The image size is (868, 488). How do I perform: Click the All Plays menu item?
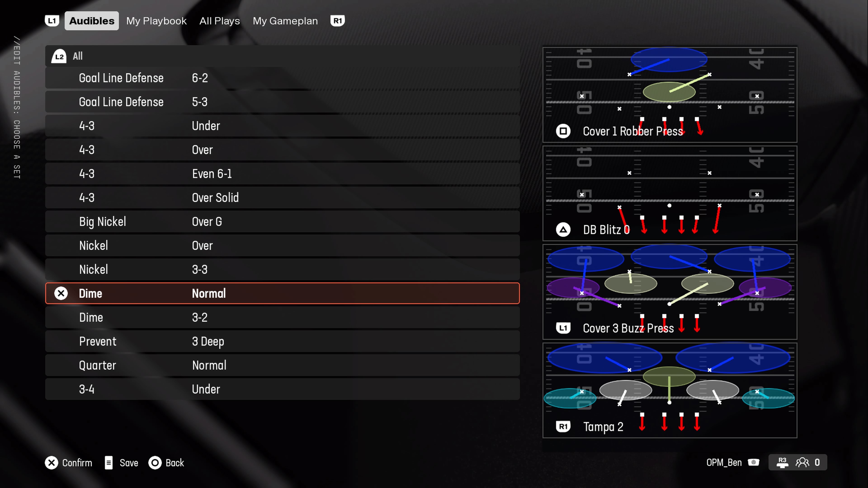219,21
